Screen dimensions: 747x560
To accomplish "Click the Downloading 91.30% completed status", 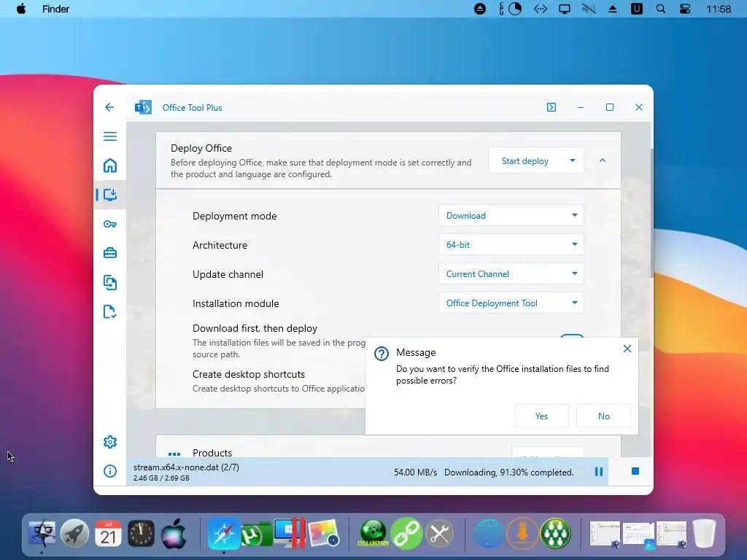I will point(508,472).
